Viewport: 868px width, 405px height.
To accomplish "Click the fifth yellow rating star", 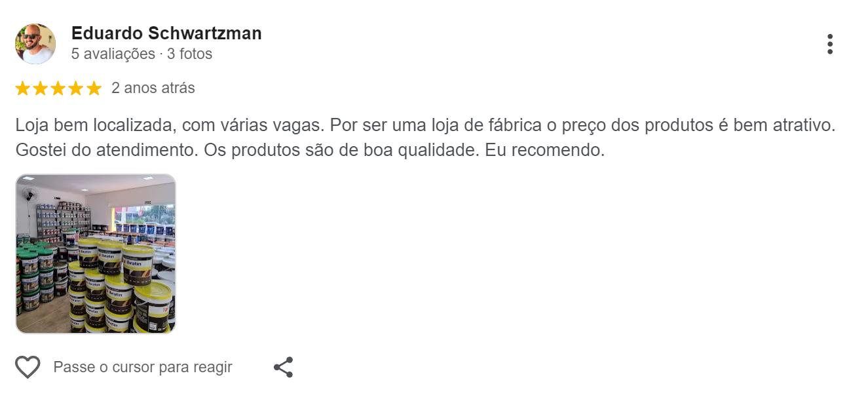I will coord(94,88).
